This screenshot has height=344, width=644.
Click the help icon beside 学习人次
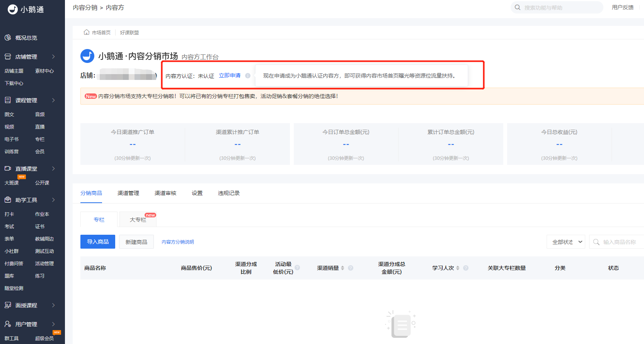[x=466, y=268]
